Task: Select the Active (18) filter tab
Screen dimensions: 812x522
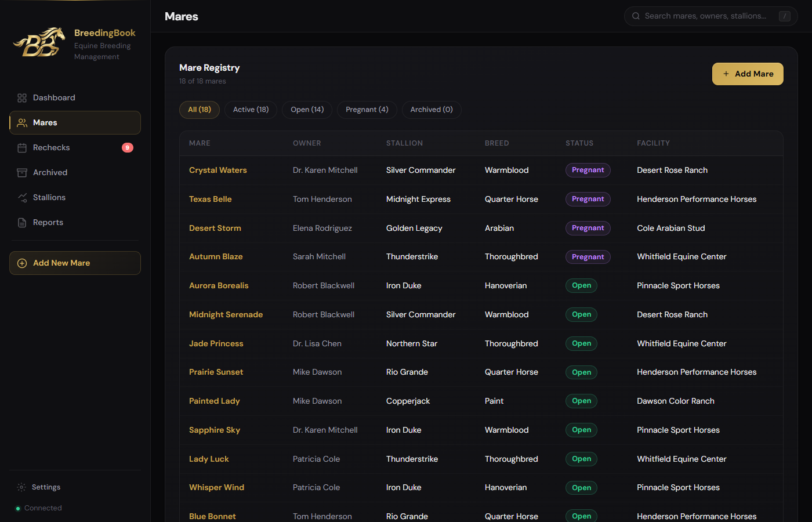Action: 251,110
